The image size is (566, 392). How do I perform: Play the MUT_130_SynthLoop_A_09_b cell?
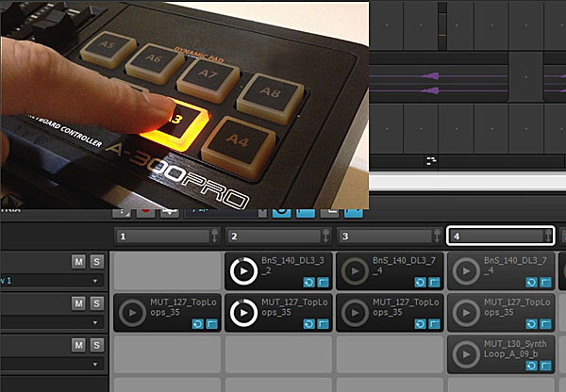[466, 354]
